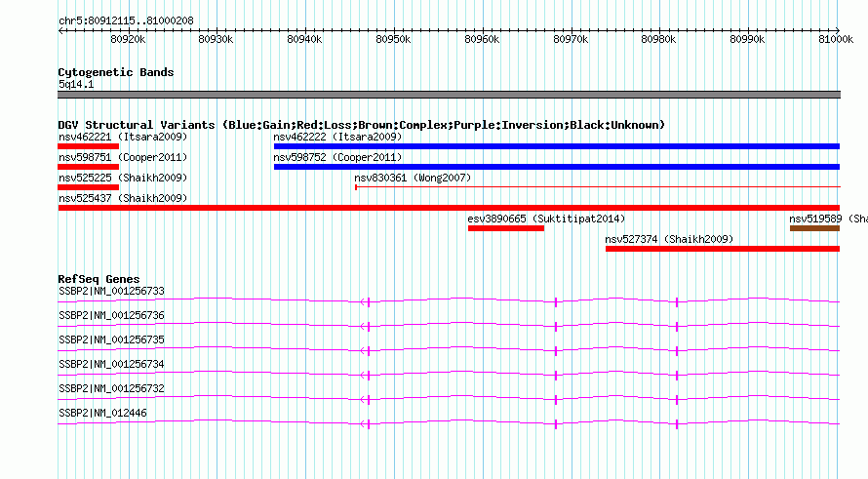Viewport: 868px width, 479px height.
Task: Click the 80950k ruler tick label
Action: (x=393, y=39)
